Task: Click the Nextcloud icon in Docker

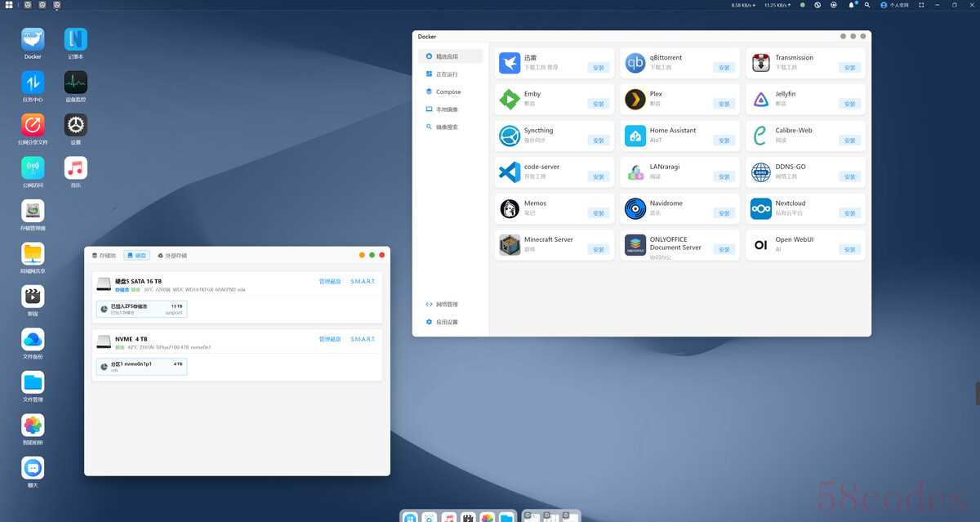Action: [x=761, y=208]
